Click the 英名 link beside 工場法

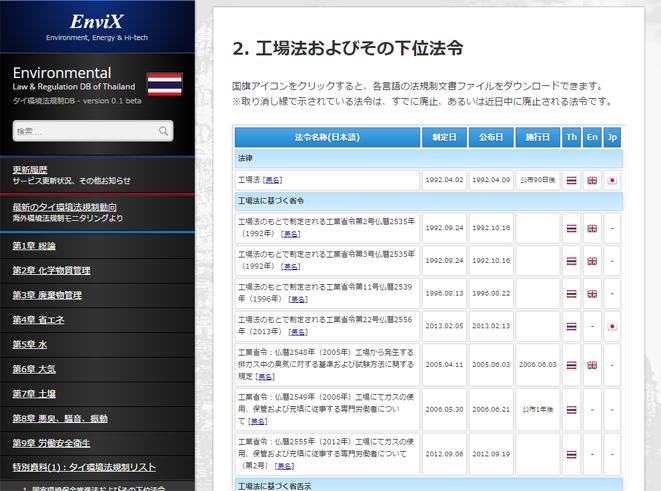point(272,181)
